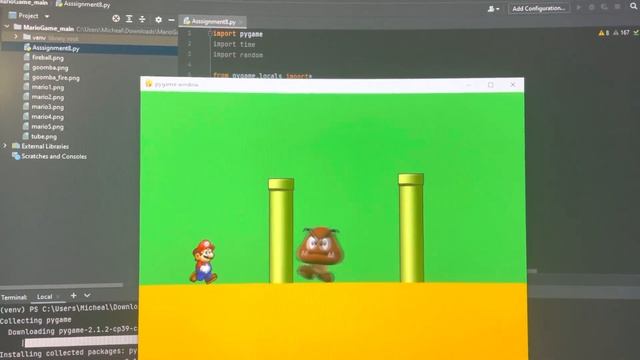Click the Debug bug icon in top toolbar
The width and height of the screenshot is (640, 360).
(x=591, y=7)
